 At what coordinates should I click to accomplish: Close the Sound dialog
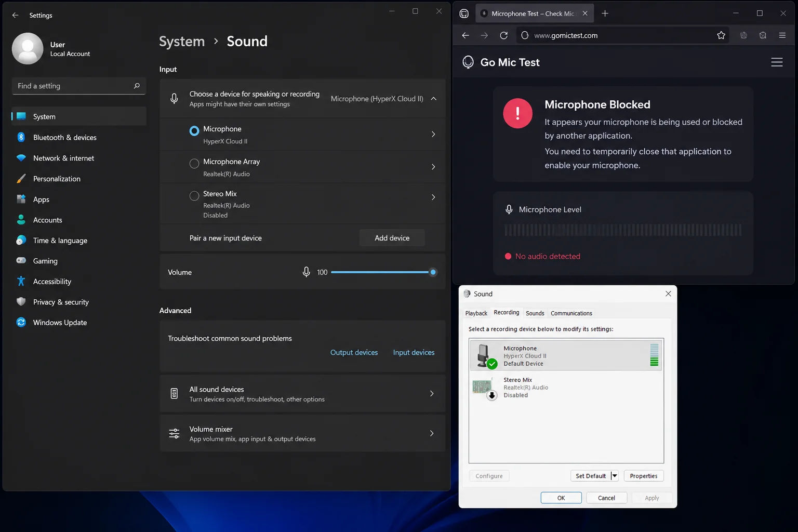pos(668,294)
